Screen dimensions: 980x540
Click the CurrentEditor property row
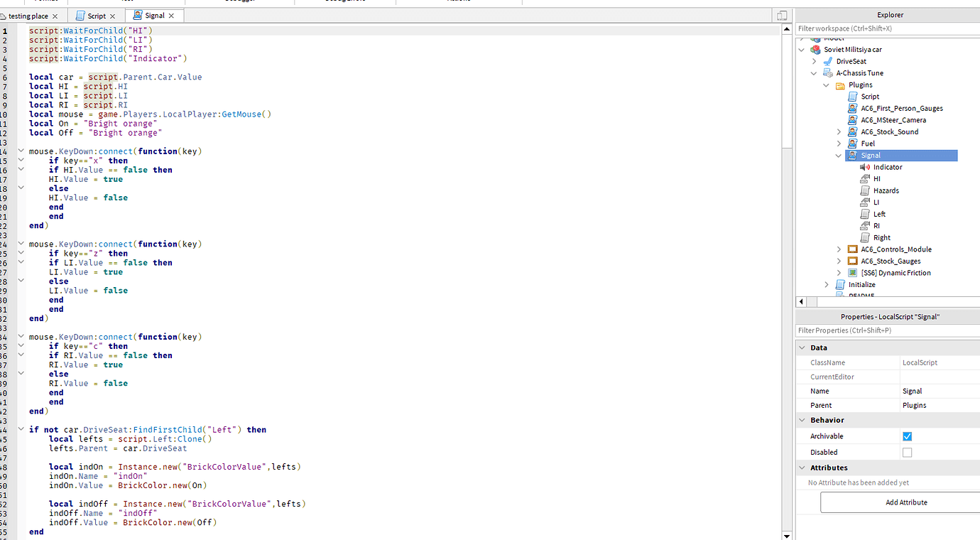[x=888, y=377]
